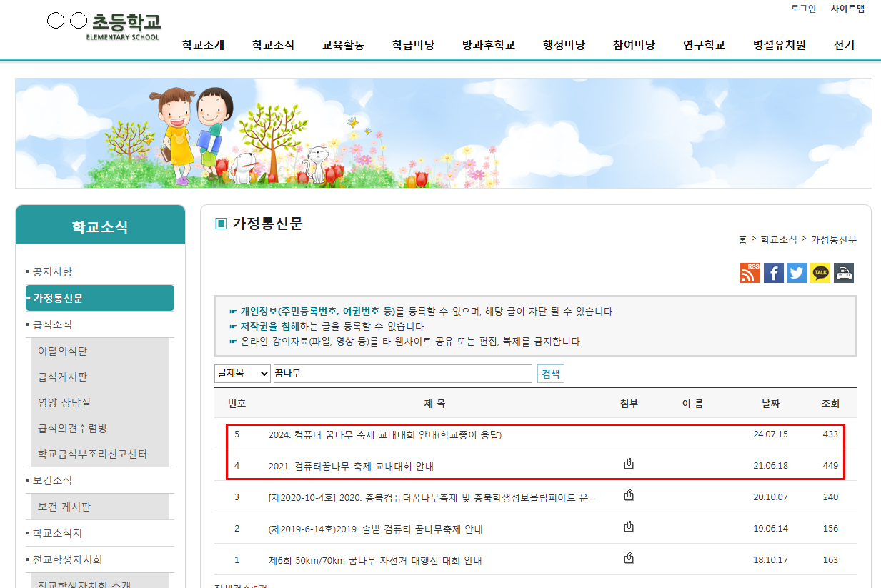Click the 조회 column header
The height and width of the screenshot is (588, 881).
coord(830,404)
